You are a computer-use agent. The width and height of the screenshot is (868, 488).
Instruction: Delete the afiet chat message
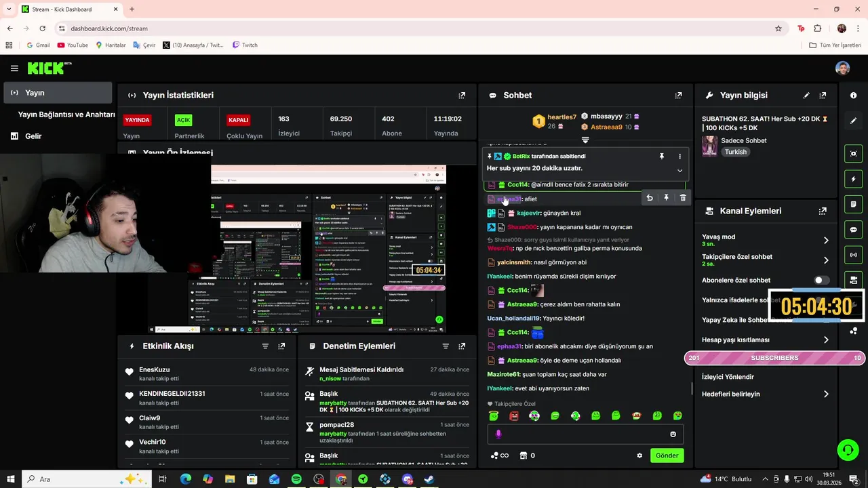[x=683, y=198]
